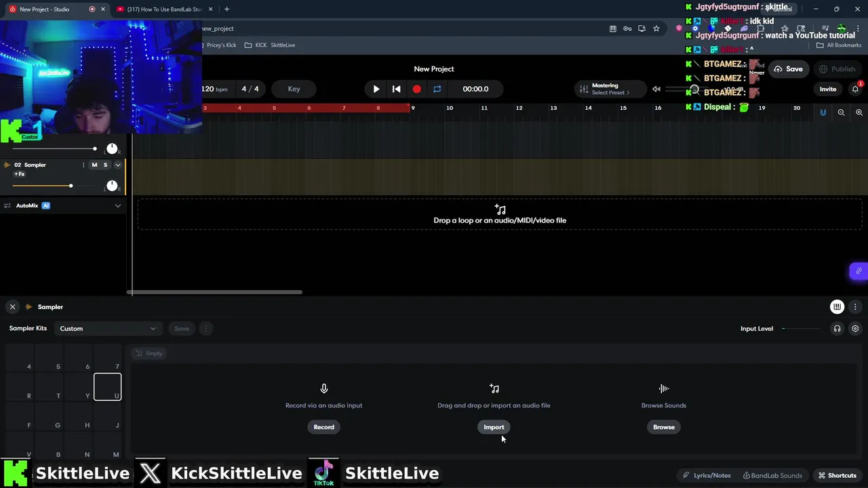This screenshot has width=868, height=488.
Task: Open the 02 Sampler track options menu
Action: coord(83,165)
